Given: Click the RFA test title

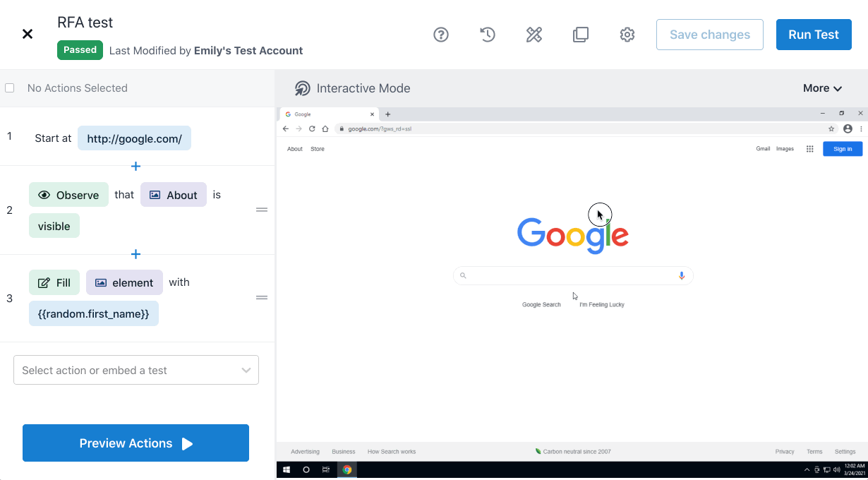Looking at the screenshot, I should tap(85, 23).
